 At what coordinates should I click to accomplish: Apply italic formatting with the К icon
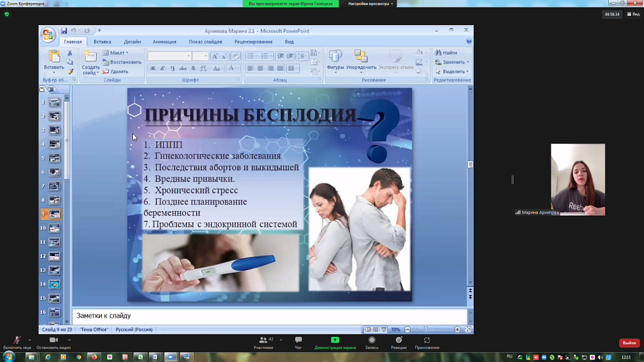pyautogui.click(x=162, y=68)
